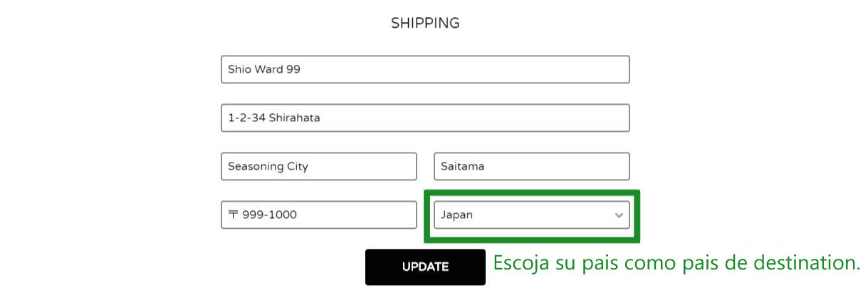
Task: Click the chevron arrow in the country selector
Action: click(x=619, y=215)
